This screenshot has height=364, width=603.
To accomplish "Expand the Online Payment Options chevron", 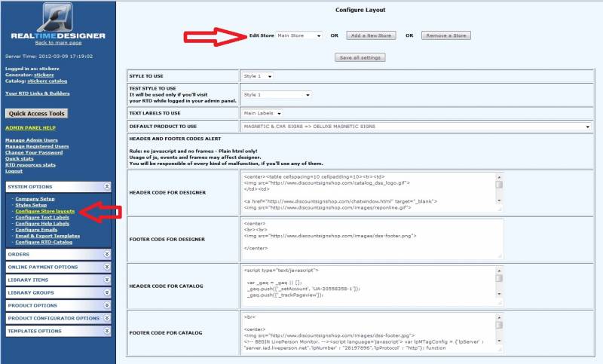I will [x=107, y=267].
